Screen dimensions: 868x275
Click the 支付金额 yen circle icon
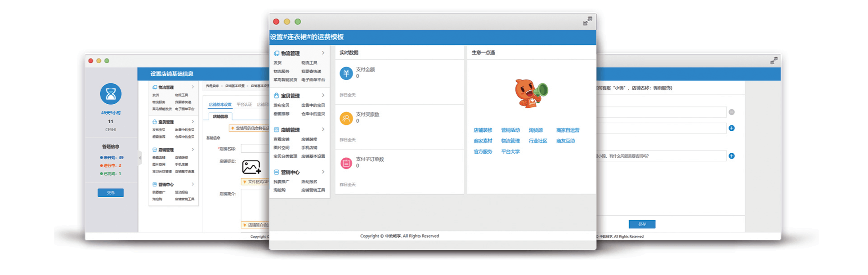pyautogui.click(x=346, y=73)
